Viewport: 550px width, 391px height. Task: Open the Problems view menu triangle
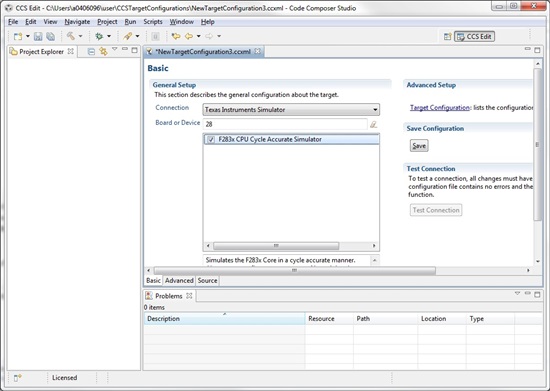[517, 293]
